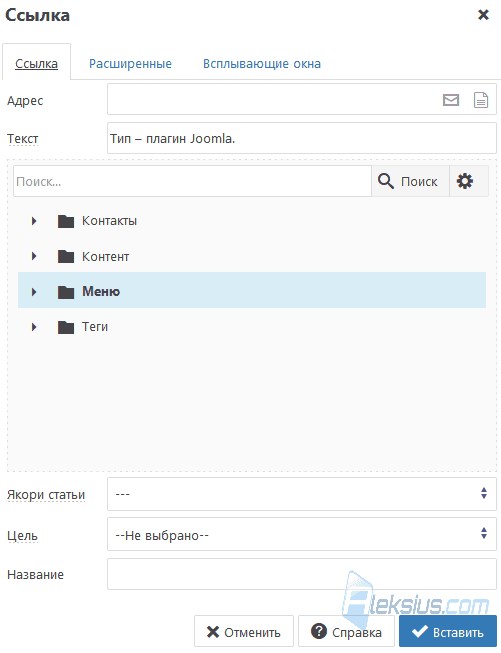Expand the Теги tree node arrow
The width and height of the screenshot is (501, 653).
click(34, 327)
